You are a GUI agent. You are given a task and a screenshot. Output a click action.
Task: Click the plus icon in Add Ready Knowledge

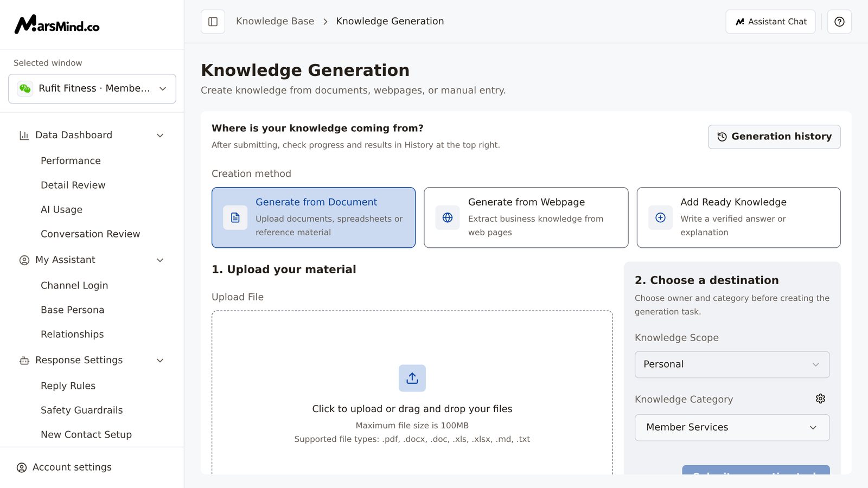coord(660,217)
